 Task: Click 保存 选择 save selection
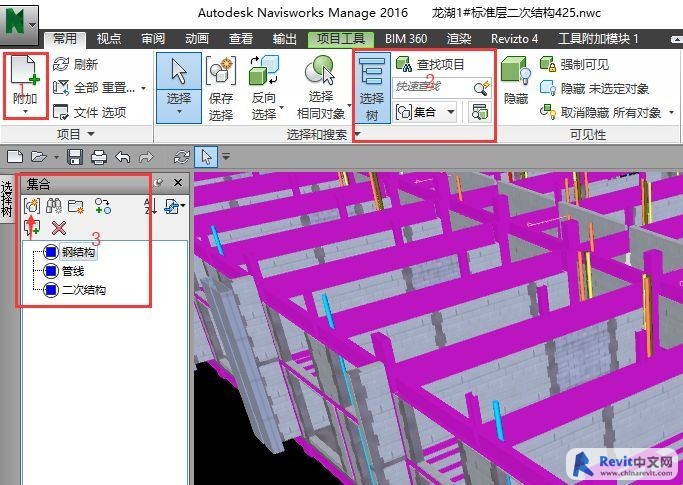pos(221,88)
